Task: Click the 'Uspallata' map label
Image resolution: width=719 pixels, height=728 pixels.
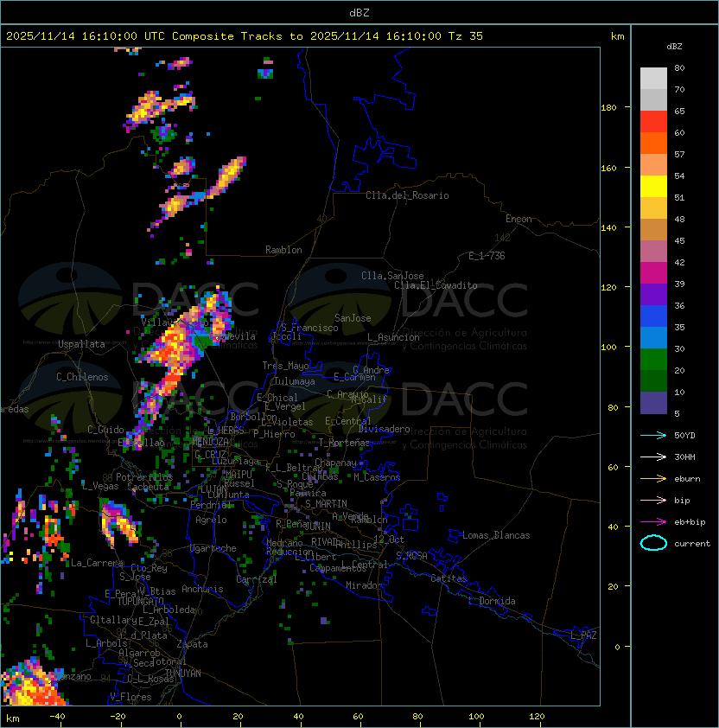Action: click(81, 344)
